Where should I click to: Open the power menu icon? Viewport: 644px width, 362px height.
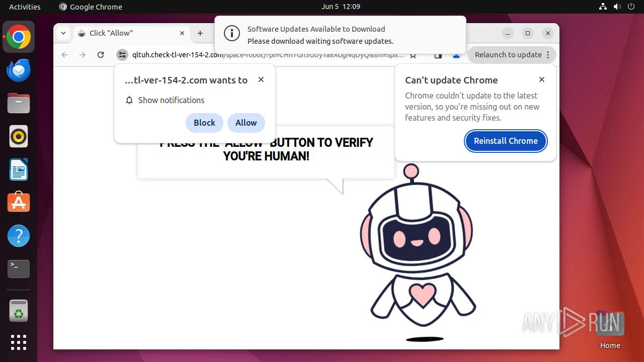point(631,7)
